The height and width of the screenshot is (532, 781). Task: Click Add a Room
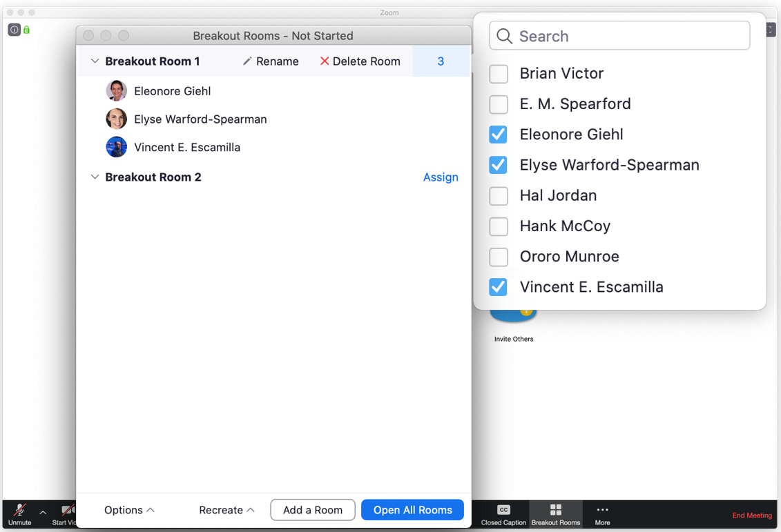pos(313,510)
